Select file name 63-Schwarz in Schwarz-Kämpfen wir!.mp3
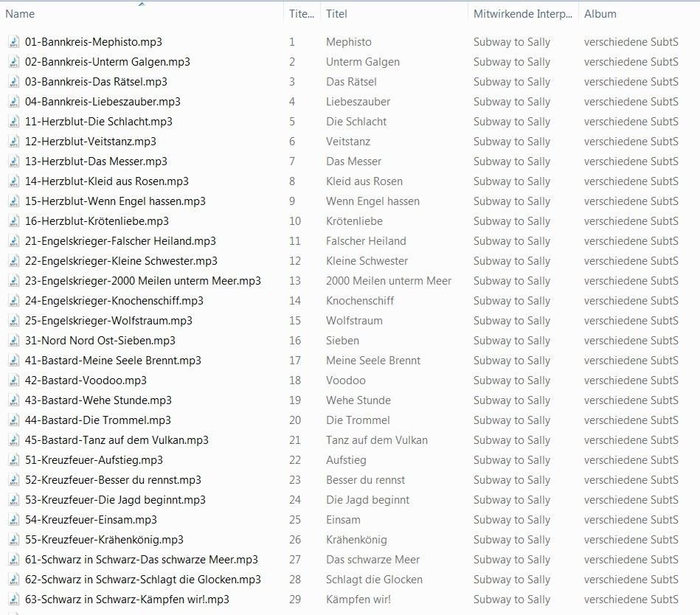This screenshot has width=700, height=615. pos(127,600)
